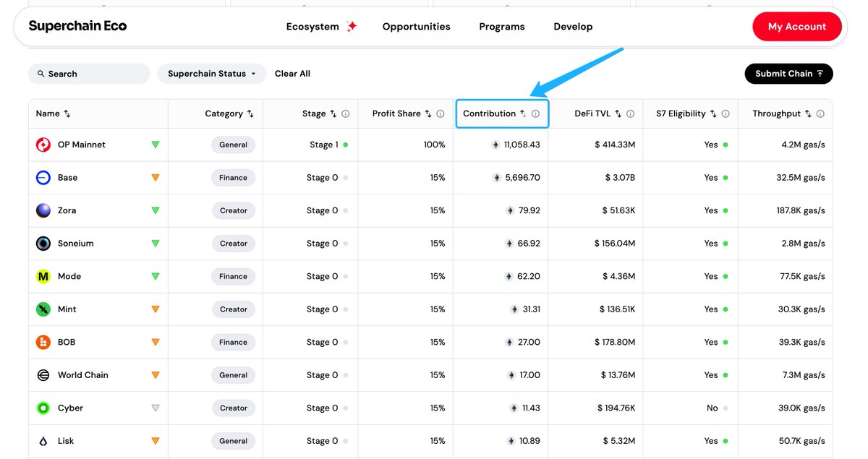868x459 pixels.
Task: Click Cyber S7 eligibility No
Action: coord(712,408)
